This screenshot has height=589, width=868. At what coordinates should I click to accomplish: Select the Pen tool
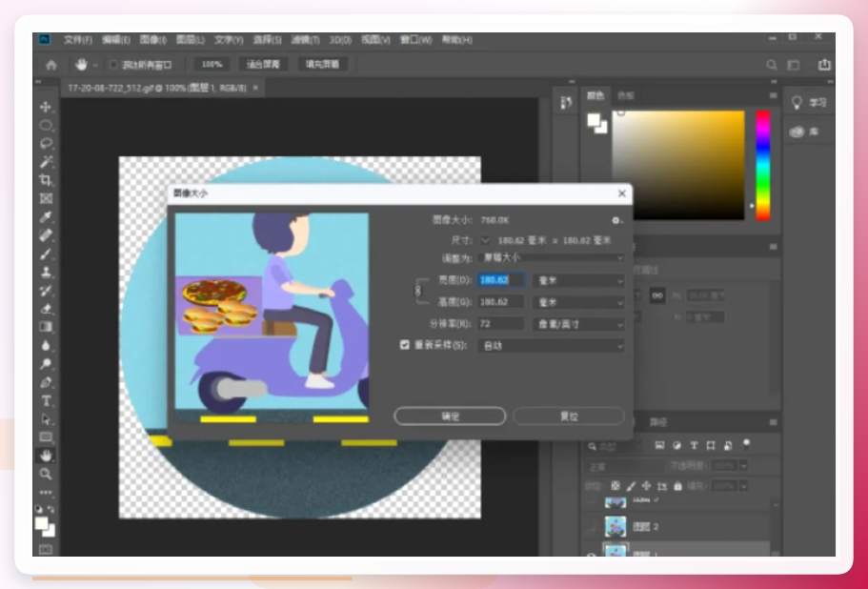46,382
